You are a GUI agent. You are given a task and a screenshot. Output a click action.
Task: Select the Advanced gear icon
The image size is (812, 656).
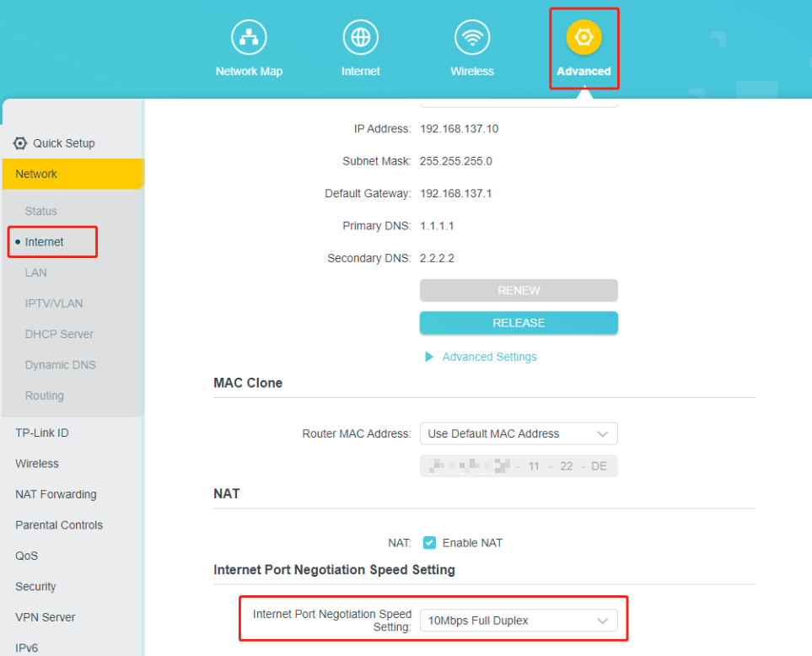click(583, 38)
